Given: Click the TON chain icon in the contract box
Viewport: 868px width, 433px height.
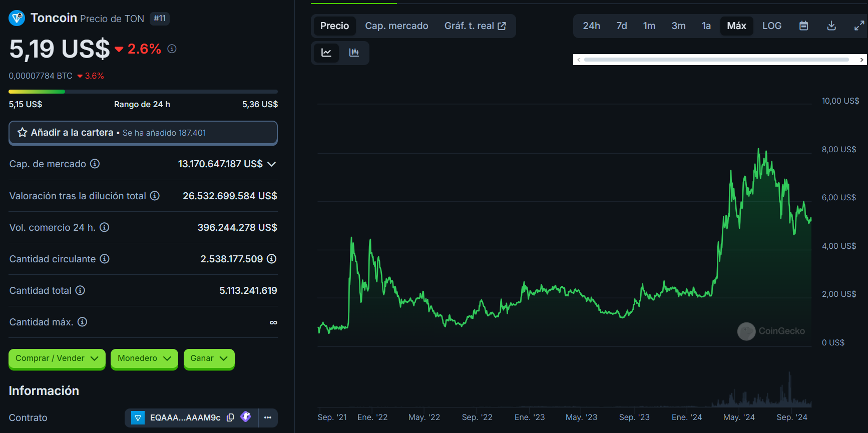Looking at the screenshot, I should (138, 417).
